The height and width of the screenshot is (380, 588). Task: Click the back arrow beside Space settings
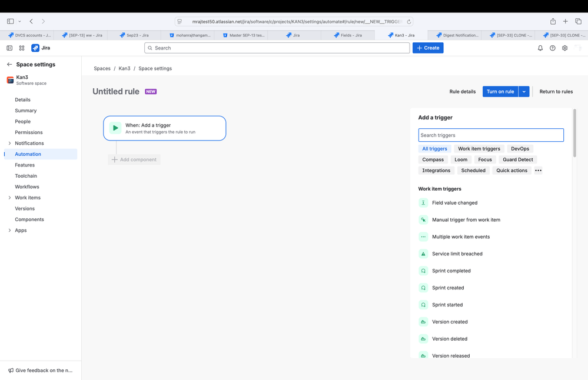[x=9, y=65]
